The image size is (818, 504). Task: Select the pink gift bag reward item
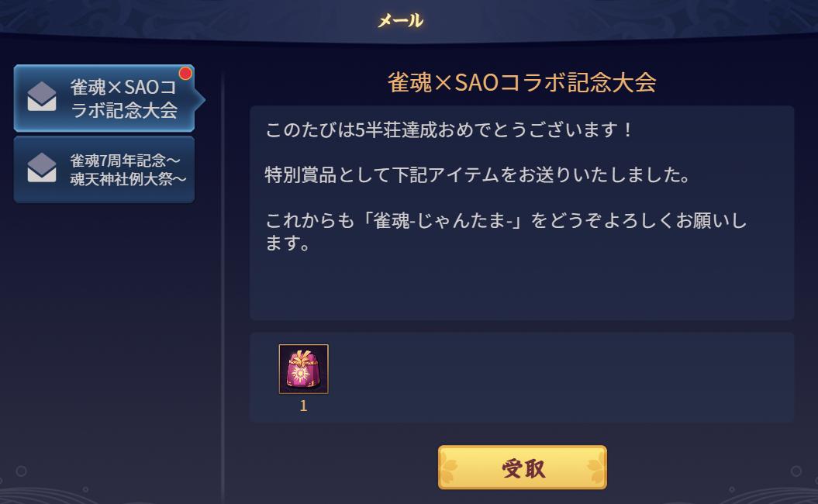pyautogui.click(x=304, y=369)
